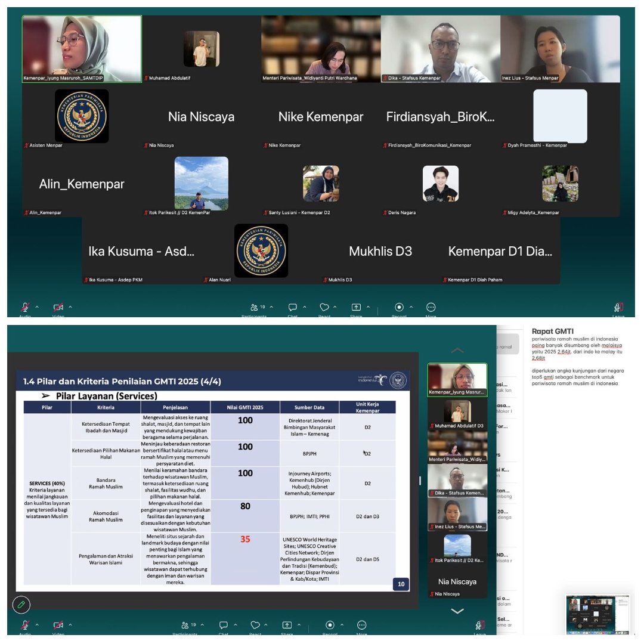Start recording from the top meeting toolbar
The image size is (644, 644).
[x=399, y=308]
